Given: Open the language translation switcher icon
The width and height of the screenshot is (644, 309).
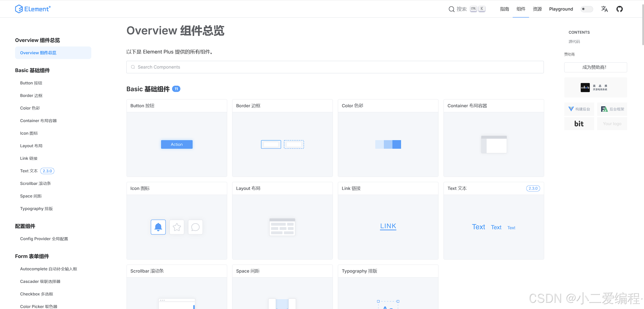Looking at the screenshot, I should pyautogui.click(x=604, y=9).
